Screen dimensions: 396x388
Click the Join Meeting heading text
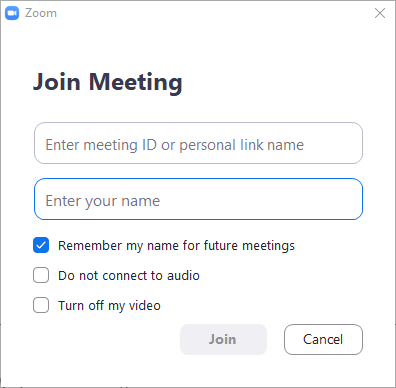(x=108, y=82)
